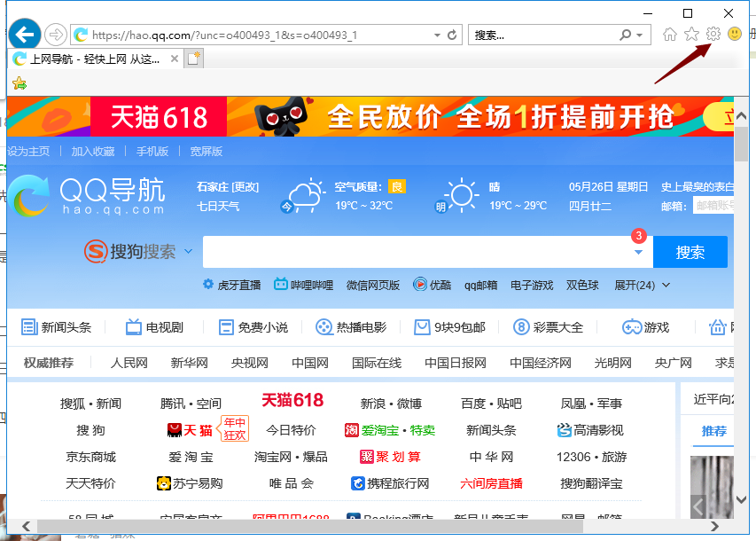Open the Tools gear icon
This screenshot has width=756, height=541.
[713, 34]
